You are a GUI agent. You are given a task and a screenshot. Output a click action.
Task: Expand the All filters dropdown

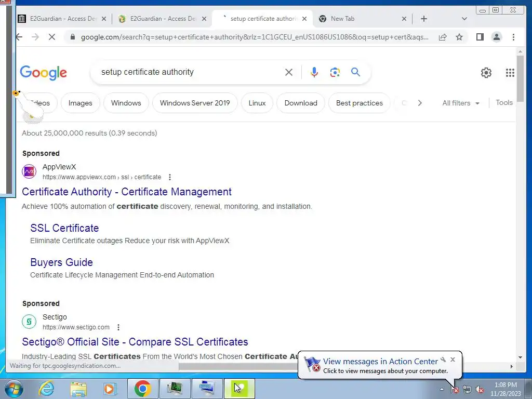461,103
